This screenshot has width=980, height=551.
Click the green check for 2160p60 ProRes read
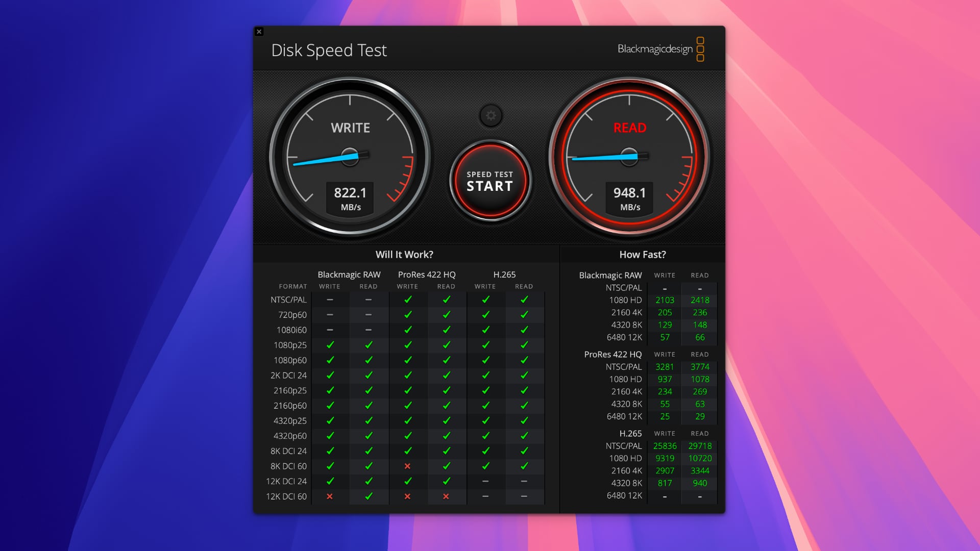tap(447, 406)
